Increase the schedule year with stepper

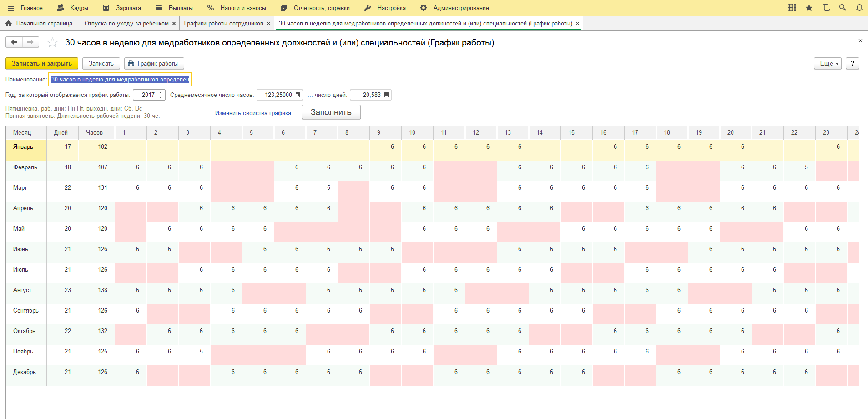[x=161, y=92]
